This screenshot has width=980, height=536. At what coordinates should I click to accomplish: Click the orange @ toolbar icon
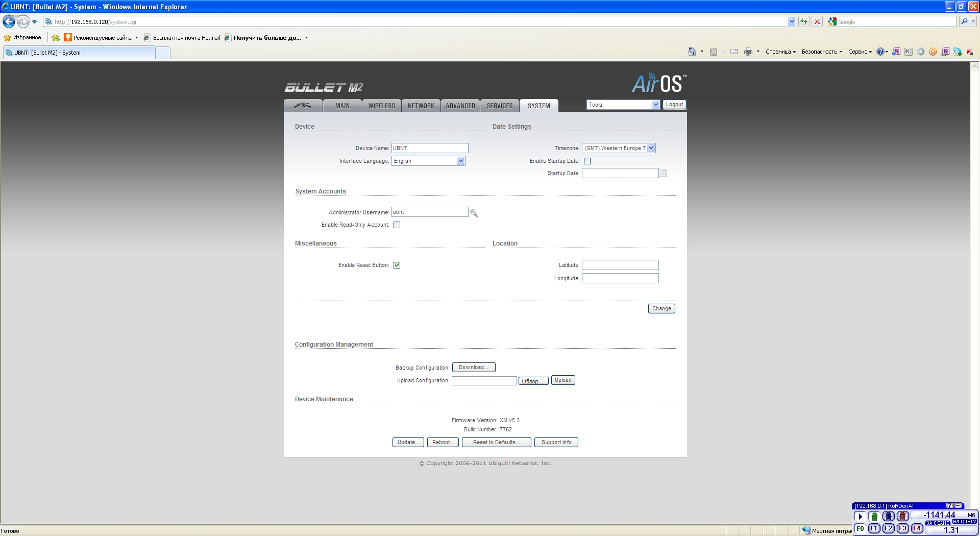933,52
